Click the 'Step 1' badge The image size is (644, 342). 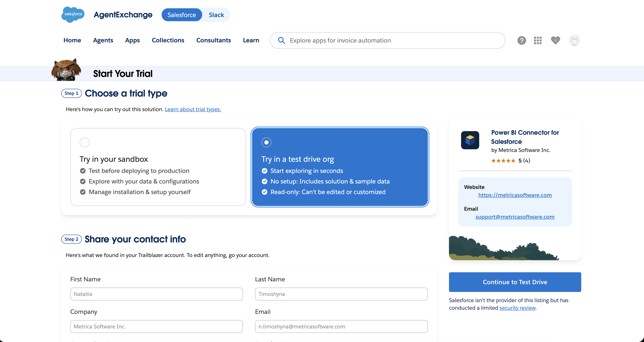click(x=71, y=93)
